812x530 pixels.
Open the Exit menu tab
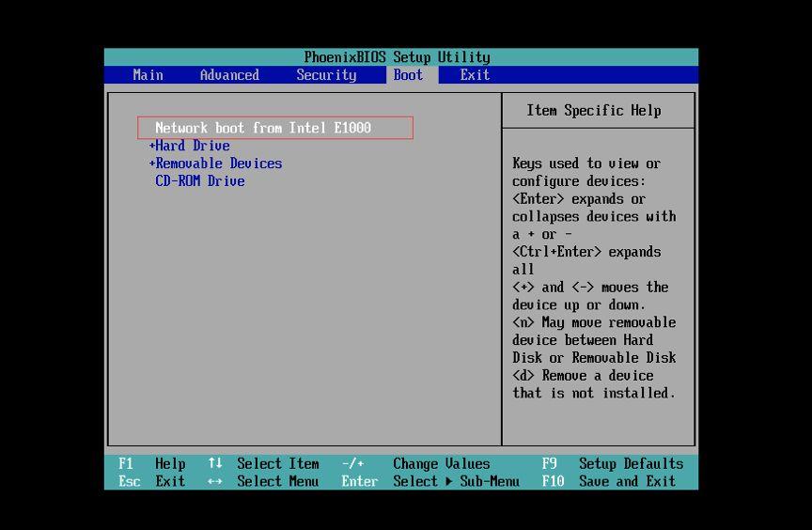point(475,75)
